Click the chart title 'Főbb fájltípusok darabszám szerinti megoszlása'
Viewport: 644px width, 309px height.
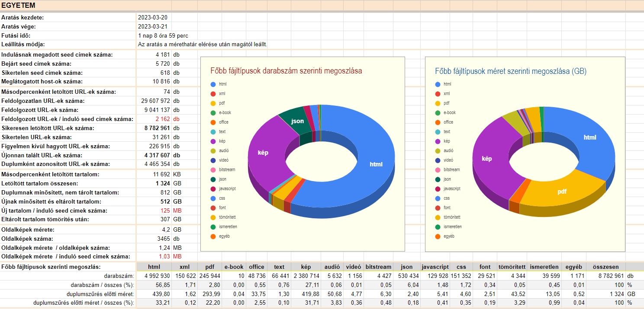[x=286, y=71]
